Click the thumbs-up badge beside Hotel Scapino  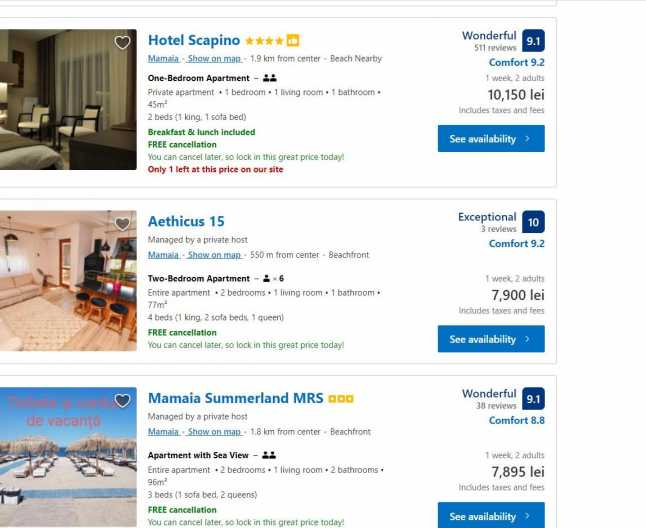coord(293,41)
